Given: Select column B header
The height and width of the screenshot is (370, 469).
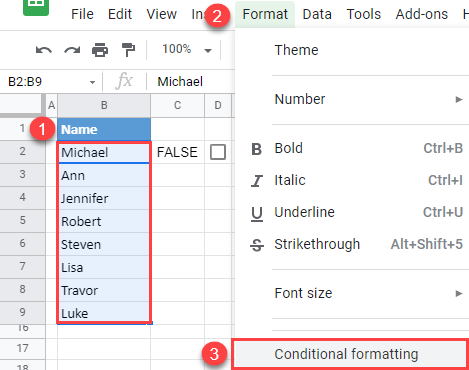Looking at the screenshot, I should [104, 105].
